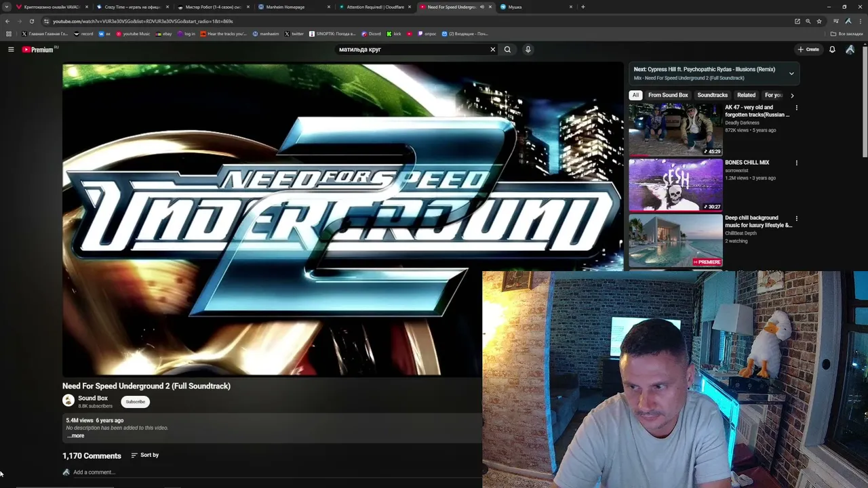
Task: Open the Deep chill background premiere thumbnail
Action: pos(675,241)
